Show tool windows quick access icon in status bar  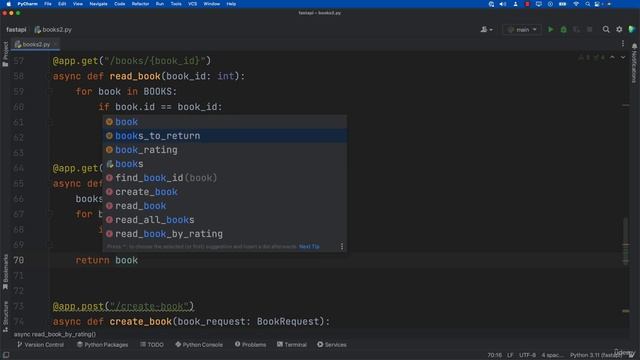[x=6, y=355]
